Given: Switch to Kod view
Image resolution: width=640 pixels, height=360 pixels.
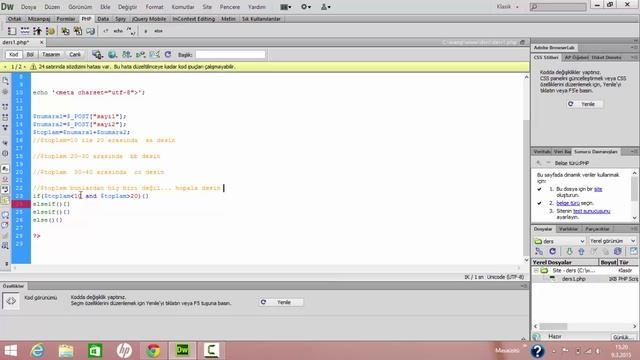Looking at the screenshot, I should [x=13, y=54].
